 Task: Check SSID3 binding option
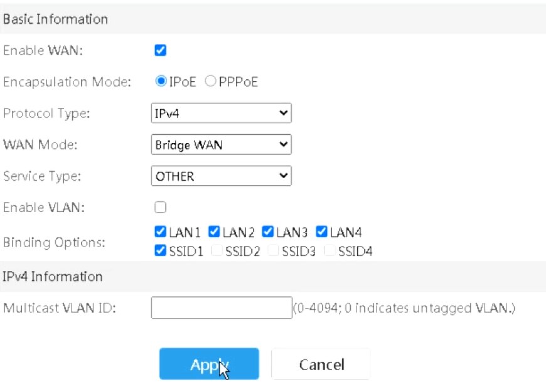pyautogui.click(x=273, y=250)
